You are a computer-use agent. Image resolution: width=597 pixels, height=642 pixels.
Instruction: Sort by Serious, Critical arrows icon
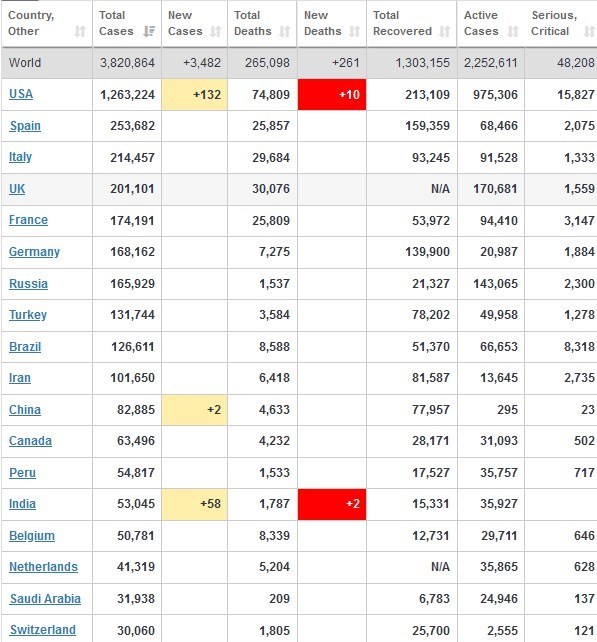(x=589, y=32)
